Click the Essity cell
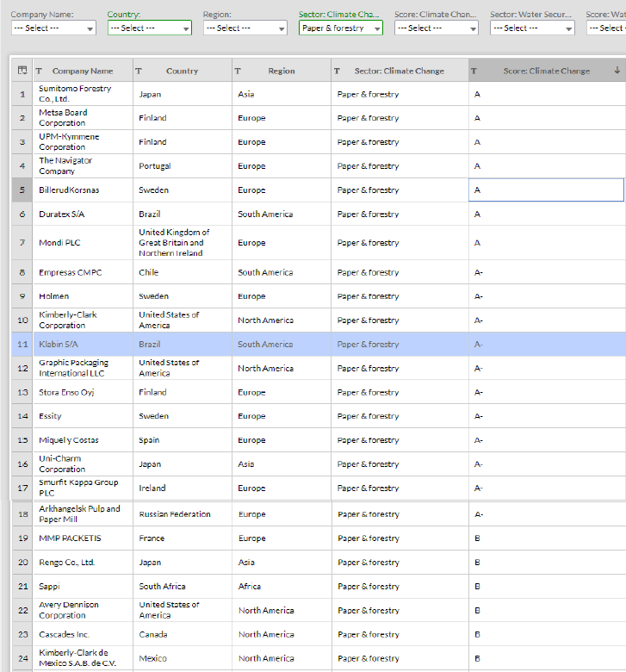Screen dimensions: 626x672 84,416
